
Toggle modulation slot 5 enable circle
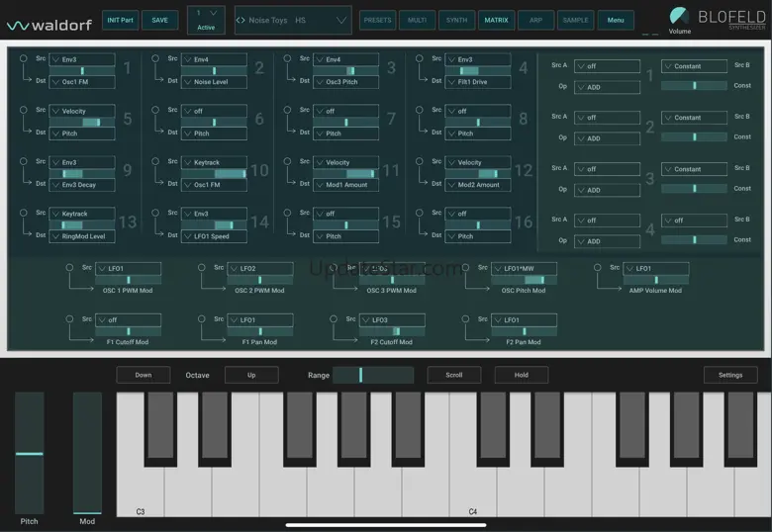[x=23, y=110]
